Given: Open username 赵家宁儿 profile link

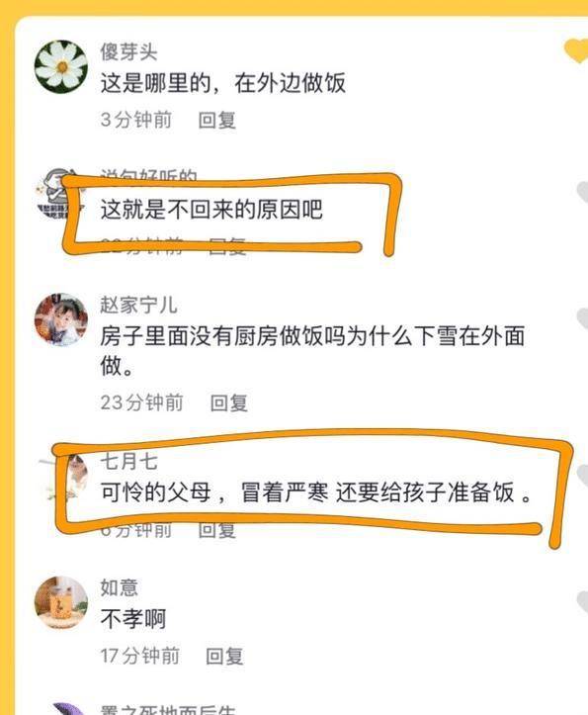Looking at the screenshot, I should pyautogui.click(x=138, y=305).
